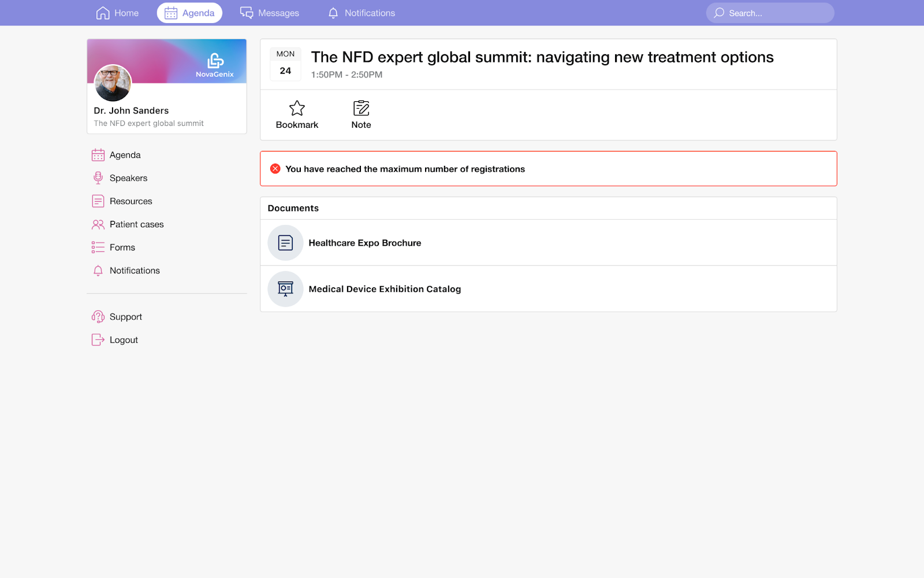
Task: Click the magnifier search icon
Action: coord(719,13)
